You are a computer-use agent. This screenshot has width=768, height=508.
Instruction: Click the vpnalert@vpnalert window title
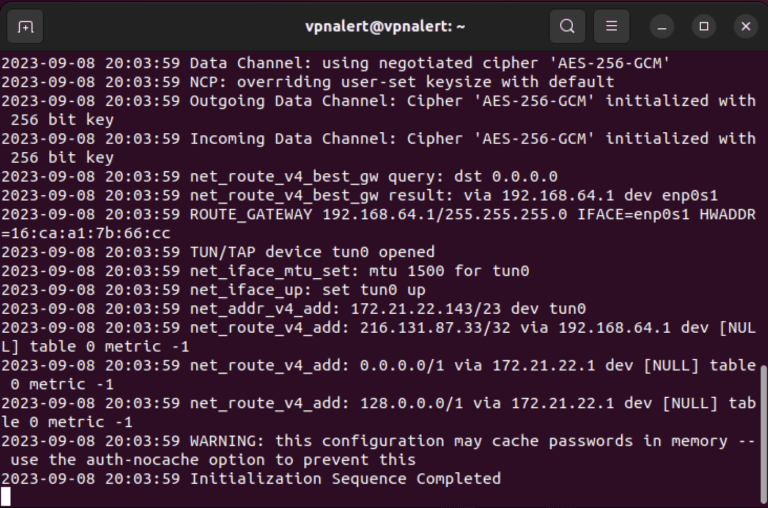click(x=384, y=26)
